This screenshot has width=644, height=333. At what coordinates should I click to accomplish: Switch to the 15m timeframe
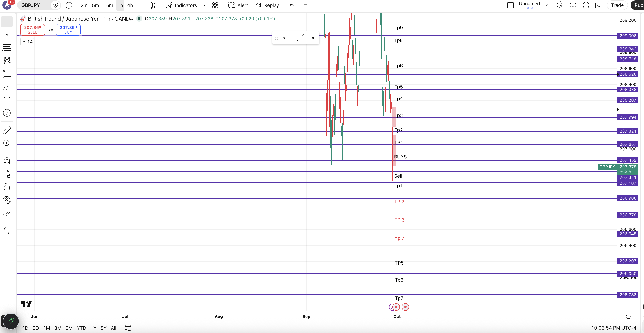tap(108, 5)
